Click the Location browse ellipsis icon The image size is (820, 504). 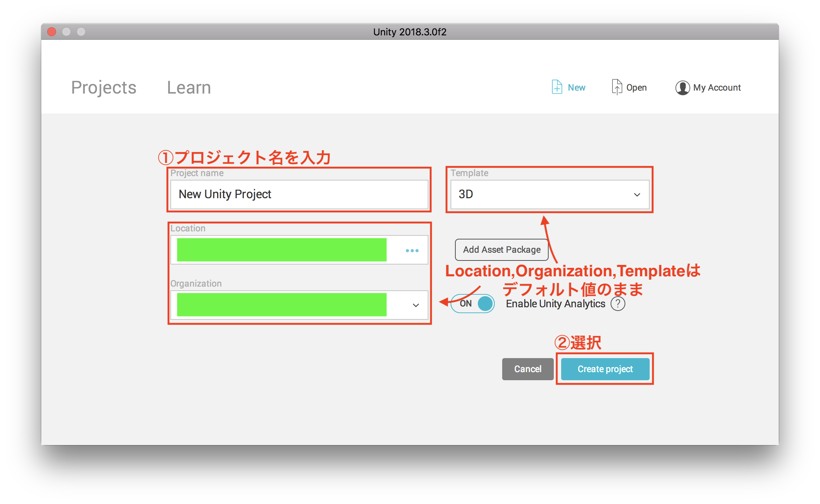click(412, 251)
